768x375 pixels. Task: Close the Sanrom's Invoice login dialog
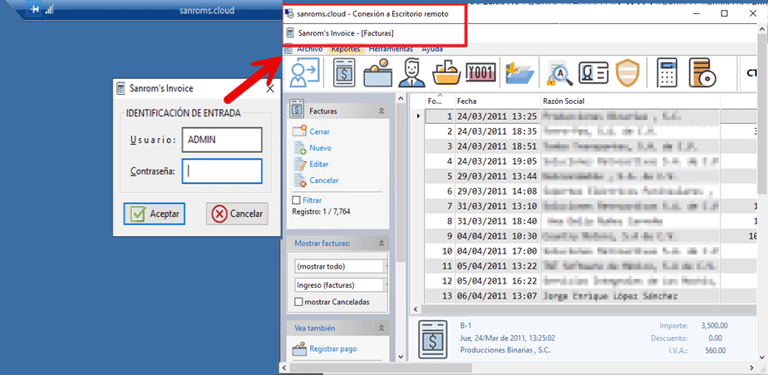click(270, 89)
